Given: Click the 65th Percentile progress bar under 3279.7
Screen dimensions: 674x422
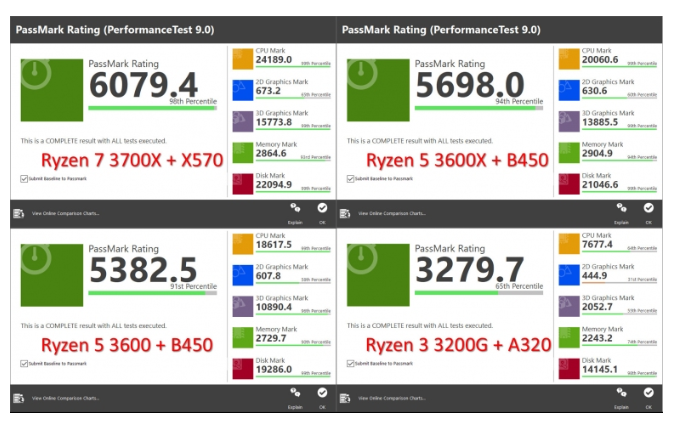Looking at the screenshot, I should (478, 293).
